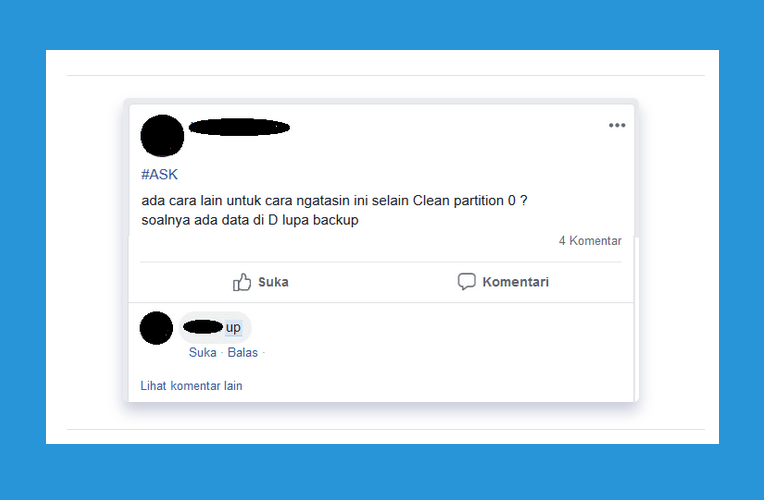Select the post text about Clean partition 0
Image resolution: width=764 pixels, height=500 pixels.
334,200
